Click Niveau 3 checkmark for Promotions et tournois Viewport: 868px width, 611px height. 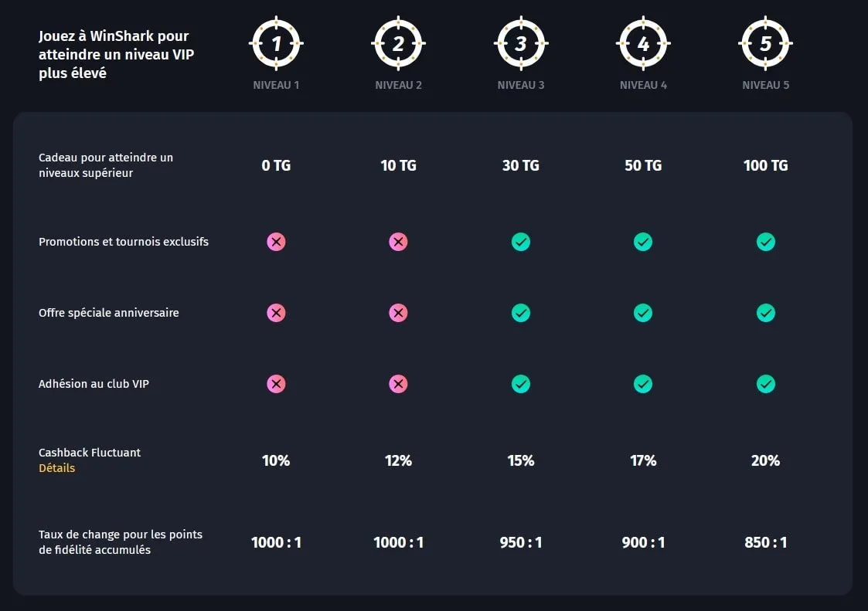(520, 242)
